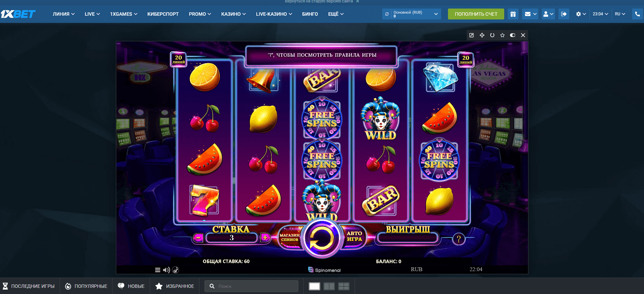Screen dimensions: 644x294
Task: Click the phone callback icon
Action: click(638, 14)
